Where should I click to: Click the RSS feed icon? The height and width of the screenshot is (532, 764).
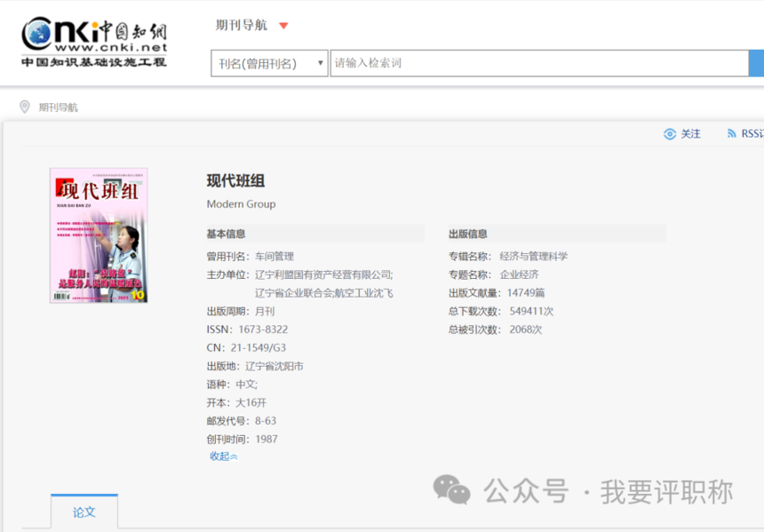731,133
